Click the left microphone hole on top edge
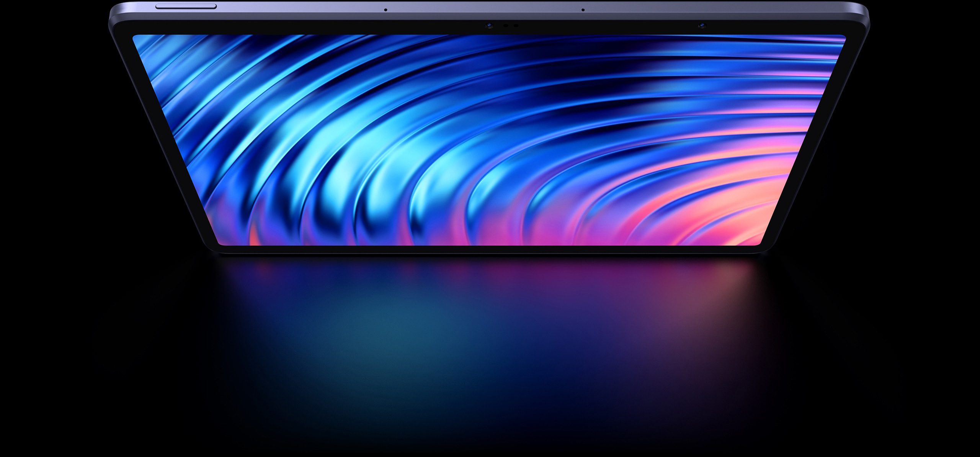The height and width of the screenshot is (457, 980). point(385,10)
